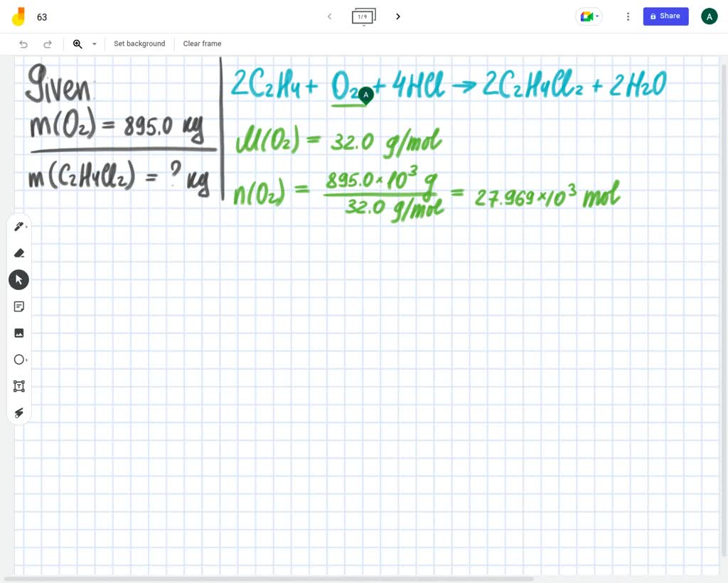Select the Shape tool
This screenshot has height=583, width=728.
point(18,359)
